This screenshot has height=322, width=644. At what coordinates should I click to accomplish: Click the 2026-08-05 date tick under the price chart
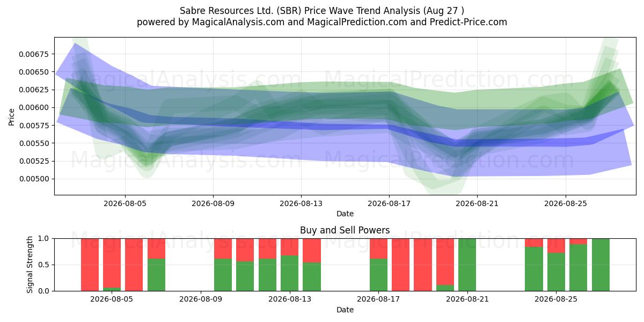click(125, 203)
